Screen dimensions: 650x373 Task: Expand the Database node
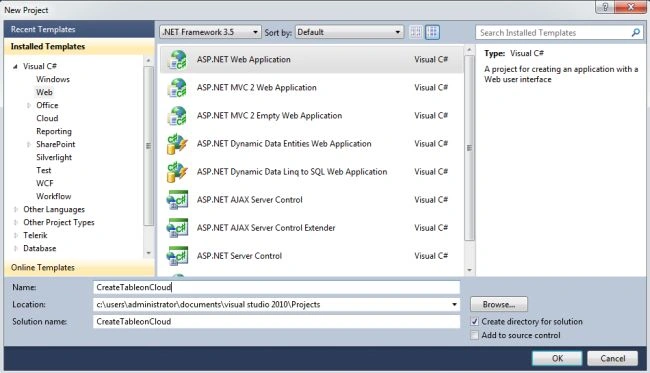[16, 249]
